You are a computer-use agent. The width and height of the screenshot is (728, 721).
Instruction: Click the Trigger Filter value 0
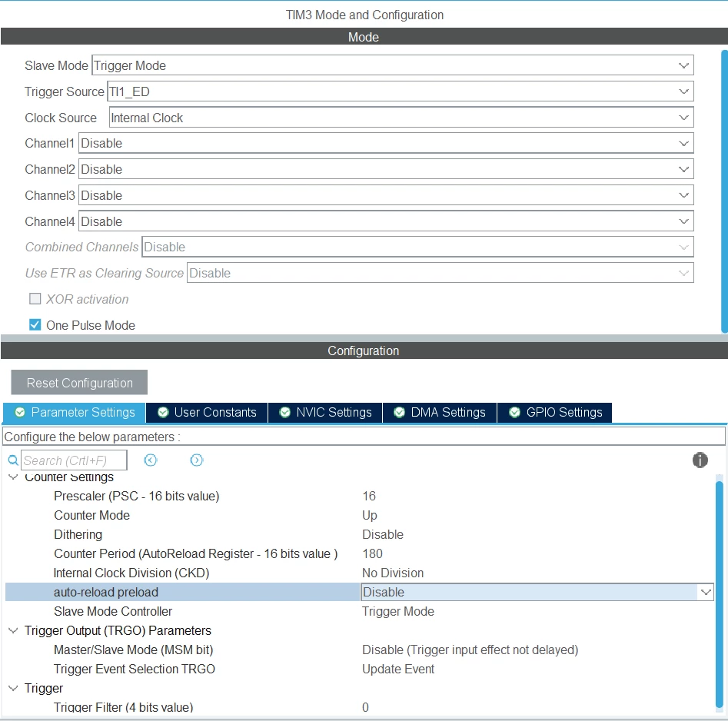365,707
